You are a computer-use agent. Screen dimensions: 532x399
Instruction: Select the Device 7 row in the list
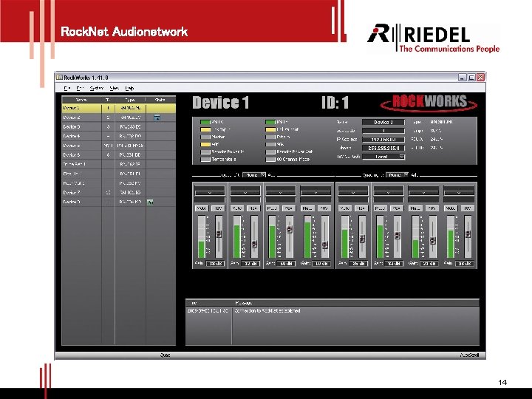point(119,193)
